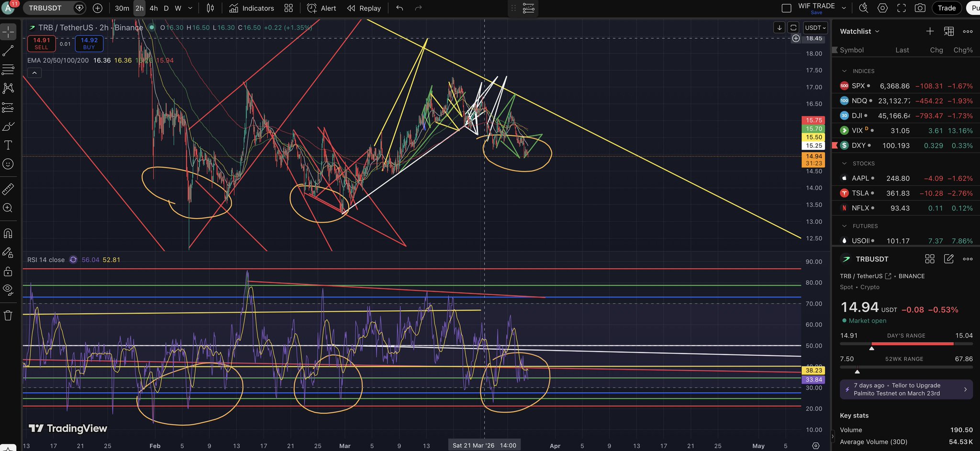The image size is (980, 451).
Task: Switch to the weekly W timeframe
Action: [178, 8]
